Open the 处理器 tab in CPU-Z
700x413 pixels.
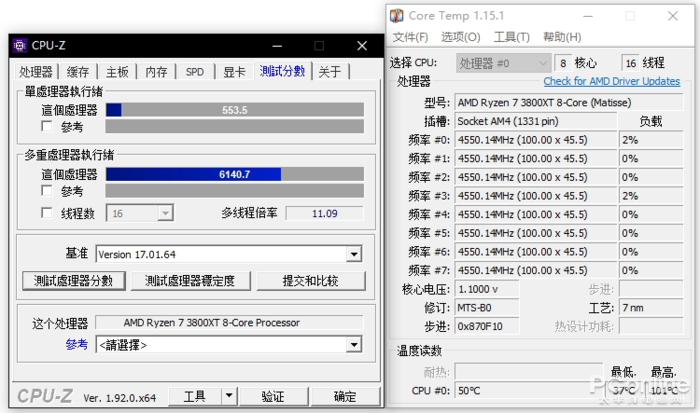(36, 72)
